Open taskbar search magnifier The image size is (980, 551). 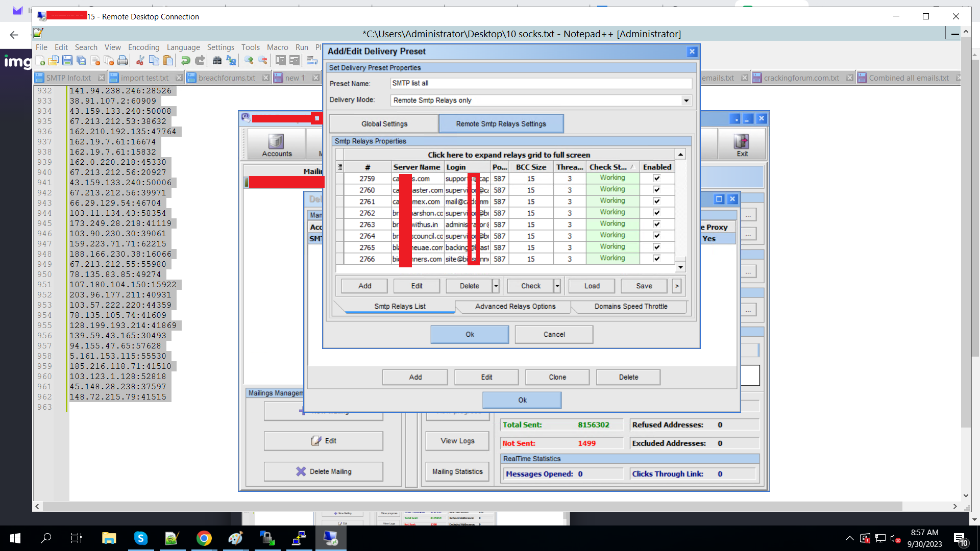[46, 538]
